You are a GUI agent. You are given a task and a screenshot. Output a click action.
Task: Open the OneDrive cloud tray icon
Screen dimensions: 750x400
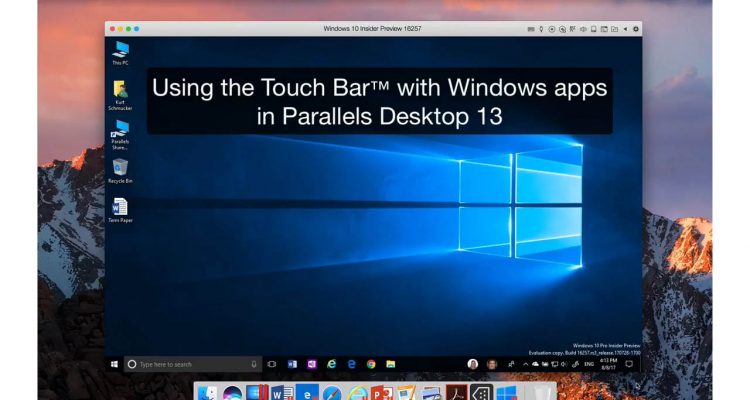coord(535,364)
